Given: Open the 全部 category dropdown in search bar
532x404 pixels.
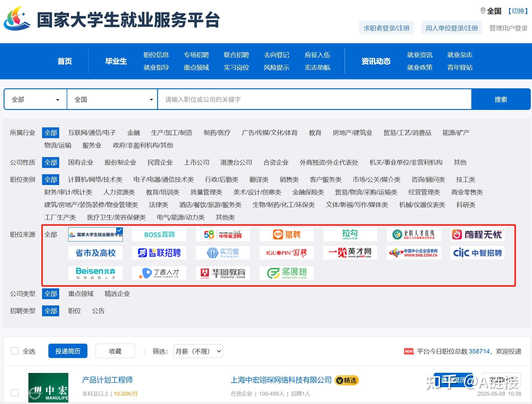Looking at the screenshot, I should (35, 99).
